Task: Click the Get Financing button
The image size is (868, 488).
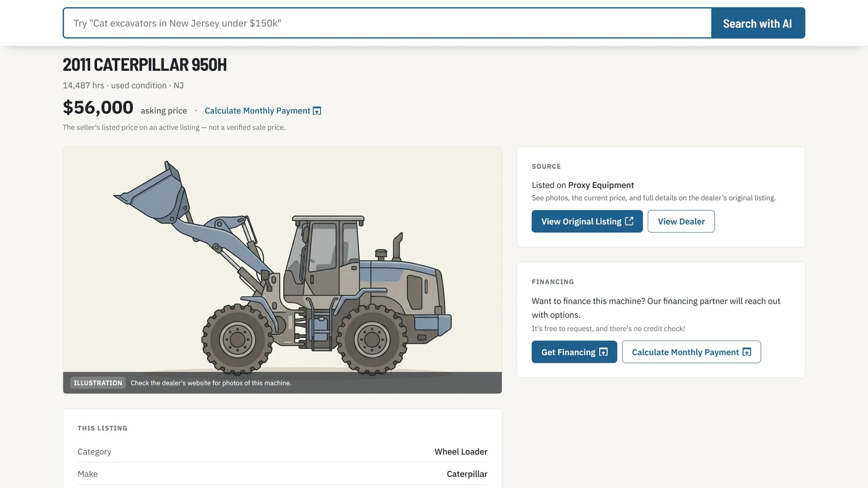Action: point(574,352)
